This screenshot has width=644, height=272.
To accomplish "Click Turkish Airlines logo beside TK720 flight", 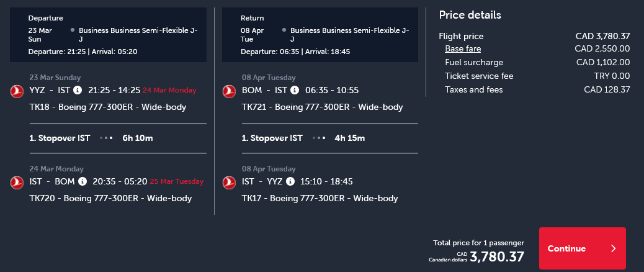I will tap(17, 183).
